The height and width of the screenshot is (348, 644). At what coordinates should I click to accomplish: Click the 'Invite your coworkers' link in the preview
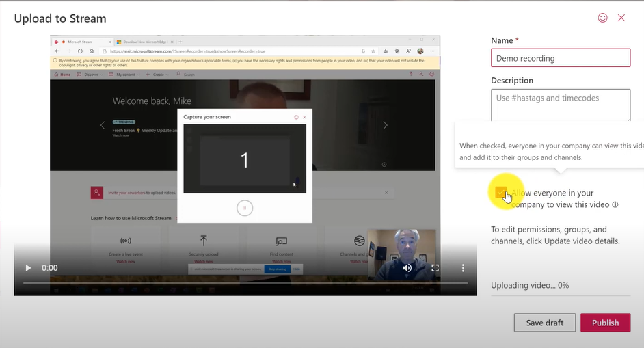pyautogui.click(x=126, y=193)
